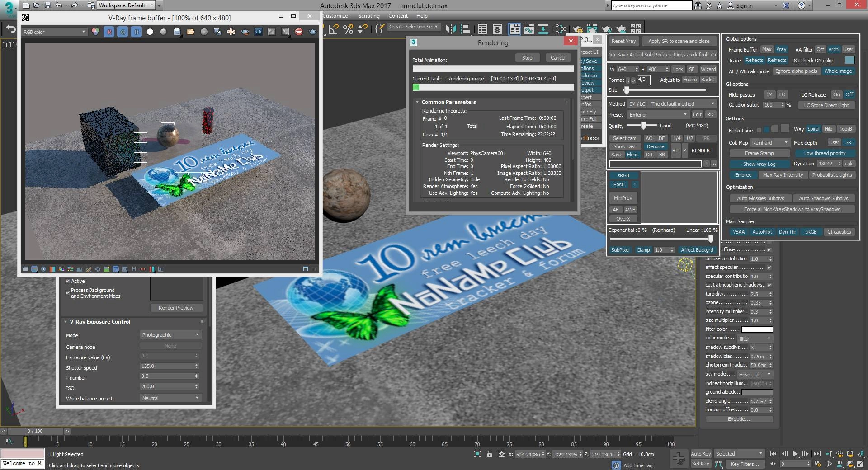Click the Mirror tool icon in main toolbar
Screen dimensions: 868x470
[451, 29]
